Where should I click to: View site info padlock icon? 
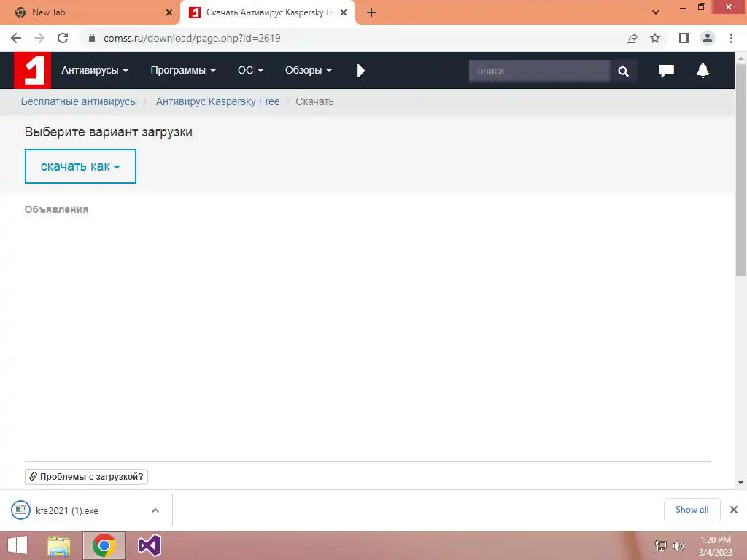coord(92,38)
